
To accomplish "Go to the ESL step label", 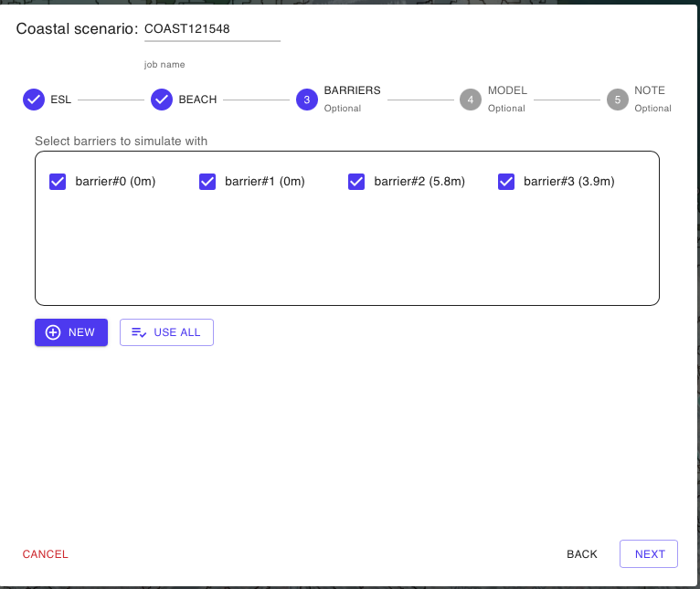I will click(x=60, y=100).
